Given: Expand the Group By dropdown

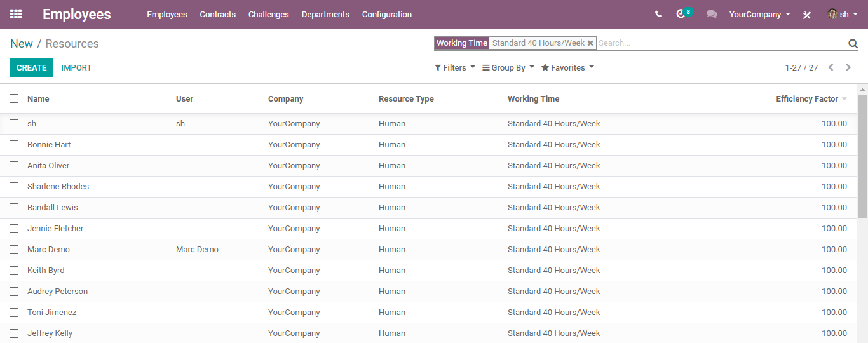Looking at the screenshot, I should [x=508, y=67].
